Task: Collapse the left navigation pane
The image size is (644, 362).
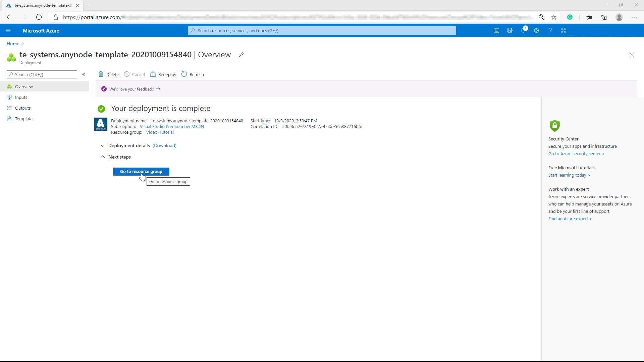Action: click(x=84, y=74)
